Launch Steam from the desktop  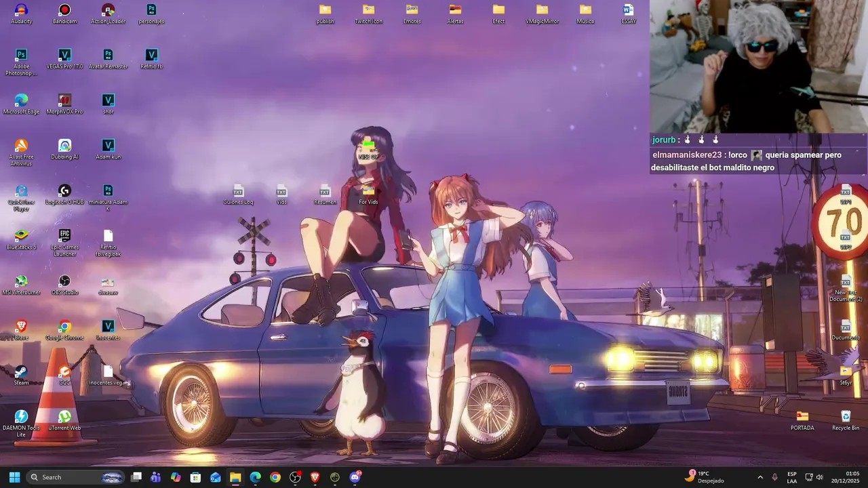click(21, 375)
